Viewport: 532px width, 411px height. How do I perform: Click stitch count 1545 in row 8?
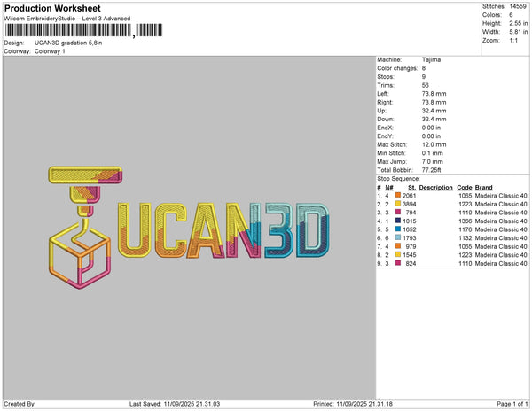[409, 255]
